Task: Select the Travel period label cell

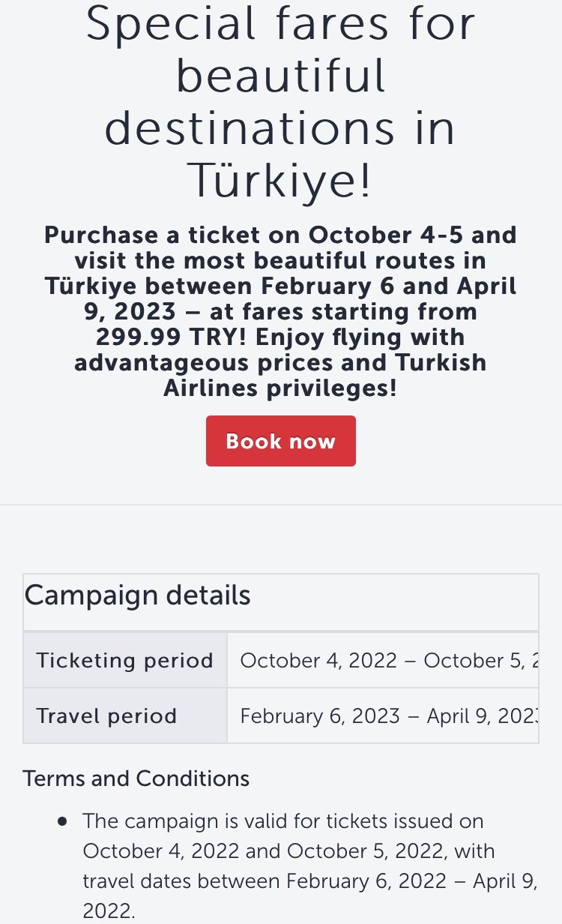Action: pos(106,716)
